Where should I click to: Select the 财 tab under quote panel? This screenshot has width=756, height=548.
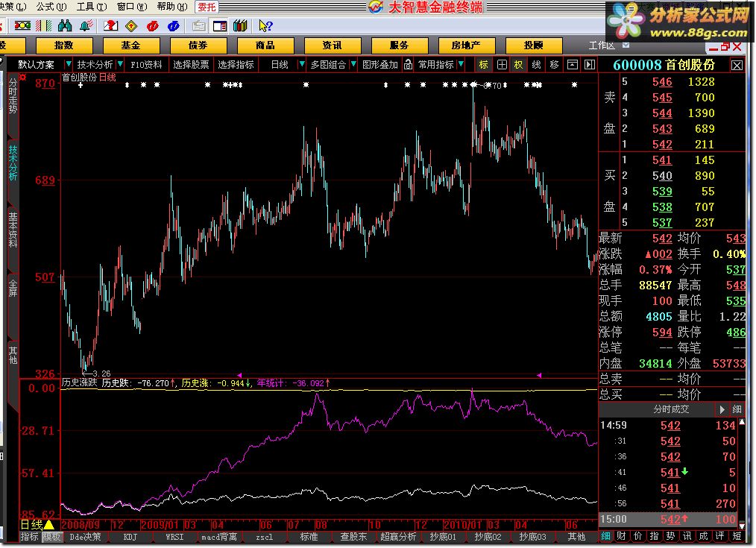[x=622, y=536]
